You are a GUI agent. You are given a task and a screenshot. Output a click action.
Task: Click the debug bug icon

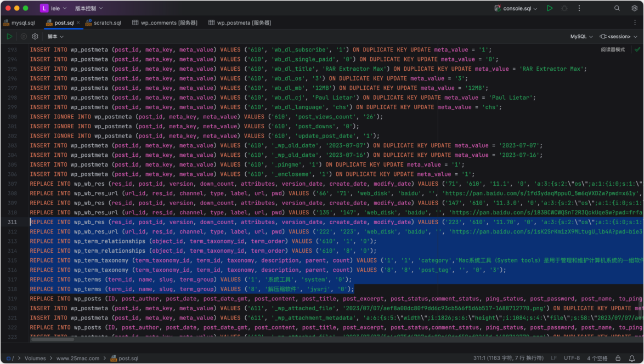click(x=564, y=8)
